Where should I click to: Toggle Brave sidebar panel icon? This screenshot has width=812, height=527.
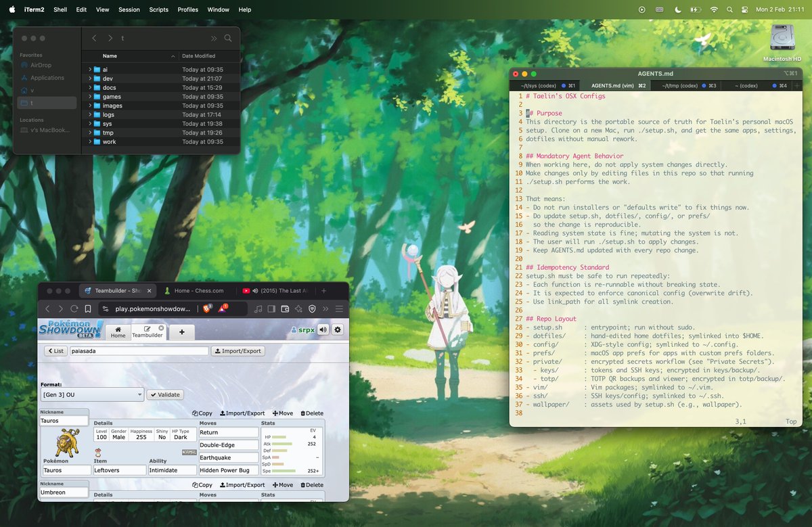coord(272,308)
